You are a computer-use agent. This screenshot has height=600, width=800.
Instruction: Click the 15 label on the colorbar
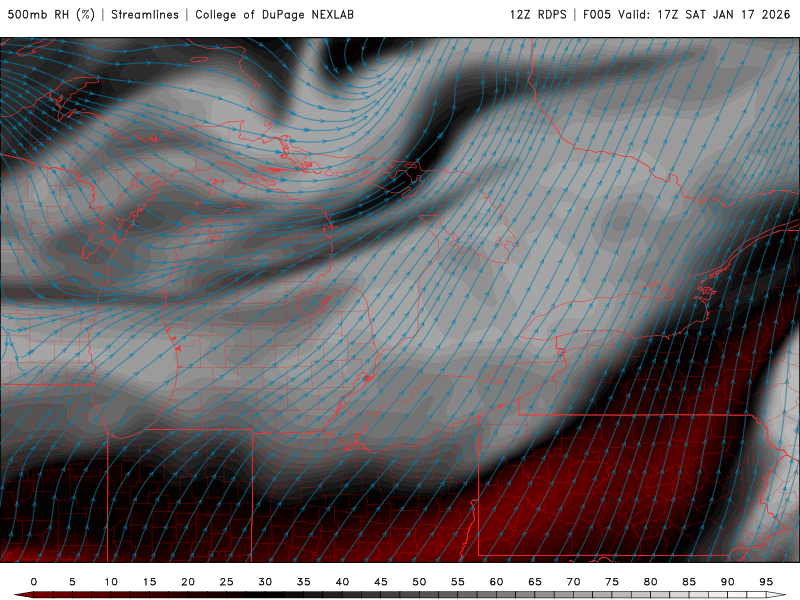[149, 582]
